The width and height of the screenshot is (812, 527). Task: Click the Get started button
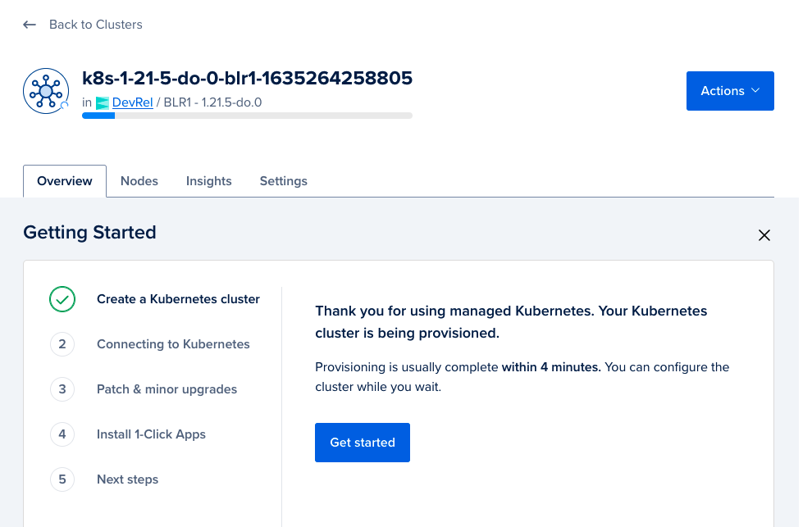pos(362,442)
